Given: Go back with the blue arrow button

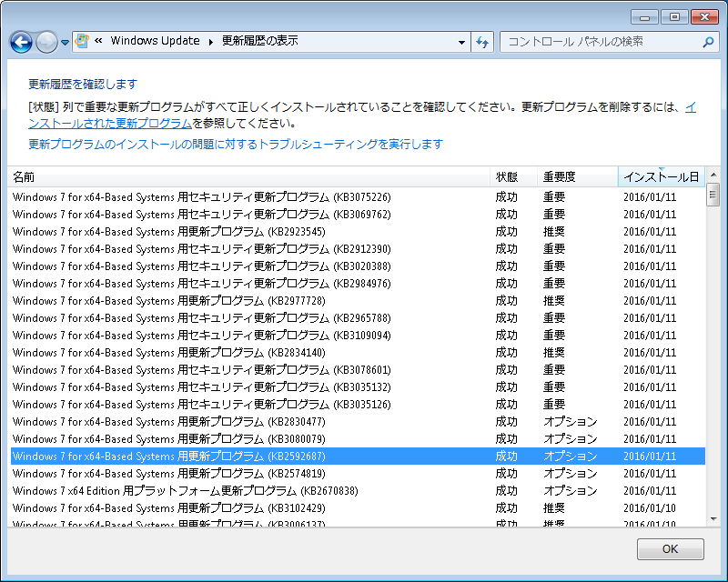Looking at the screenshot, I should [x=21, y=42].
